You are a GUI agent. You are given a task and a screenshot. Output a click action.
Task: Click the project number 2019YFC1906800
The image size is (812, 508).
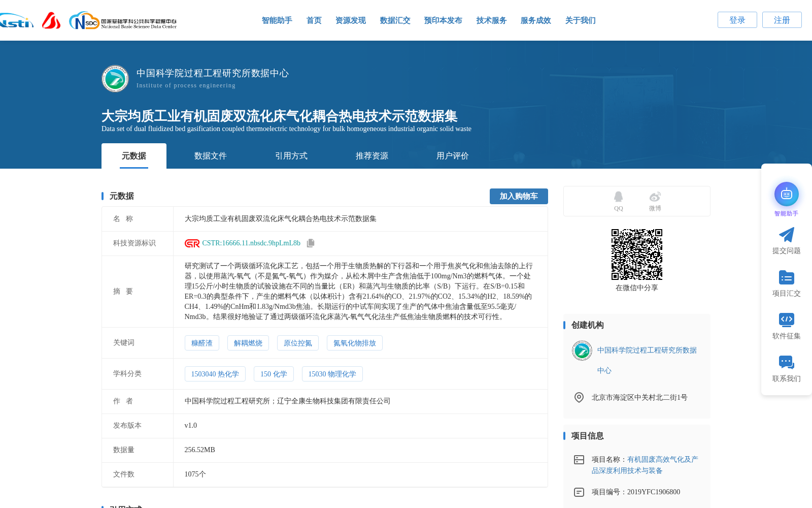pyautogui.click(x=654, y=492)
